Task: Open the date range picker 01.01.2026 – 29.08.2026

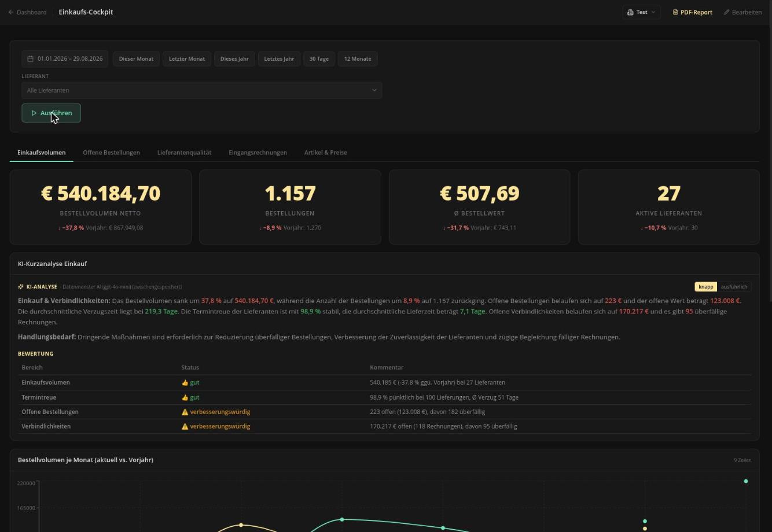Action: (65, 59)
